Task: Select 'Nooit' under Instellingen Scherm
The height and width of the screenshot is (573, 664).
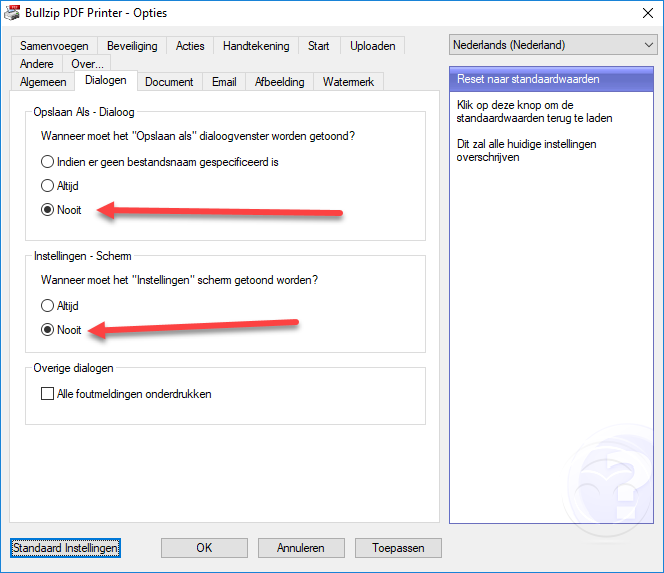Action: (x=61, y=329)
